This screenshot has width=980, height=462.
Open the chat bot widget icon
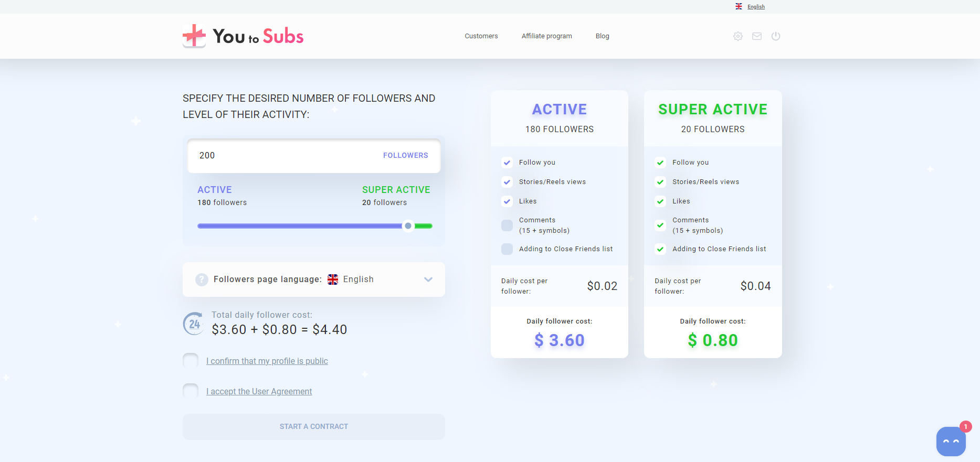[951, 441]
